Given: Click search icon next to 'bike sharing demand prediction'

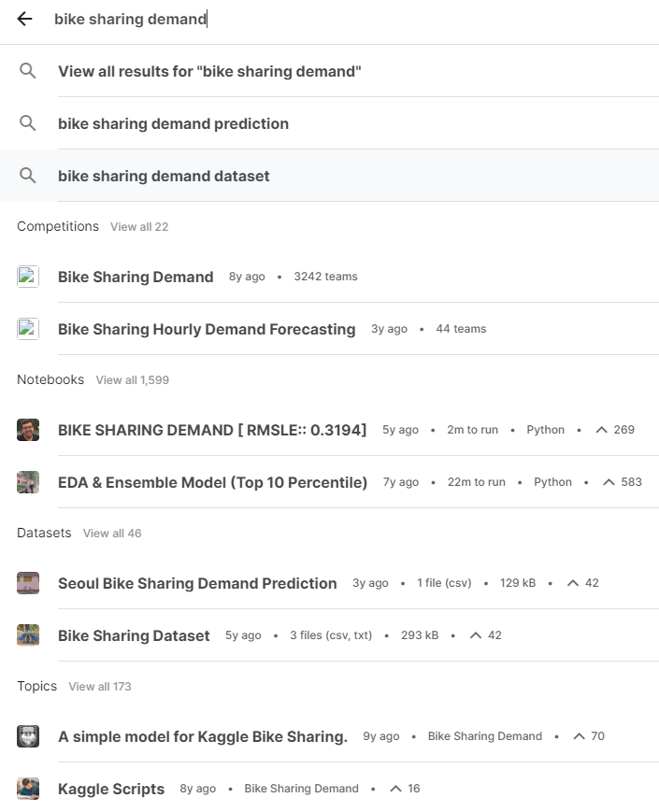Looking at the screenshot, I should point(27,123).
